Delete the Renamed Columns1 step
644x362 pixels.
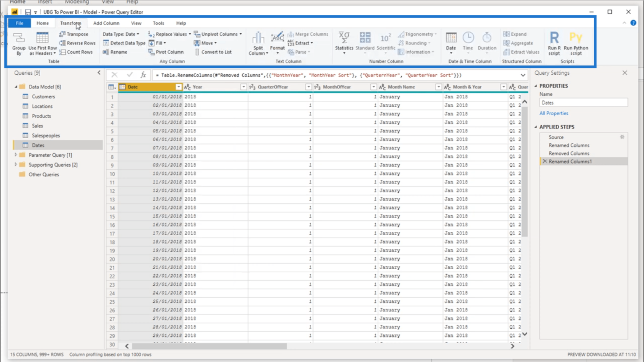pyautogui.click(x=545, y=162)
